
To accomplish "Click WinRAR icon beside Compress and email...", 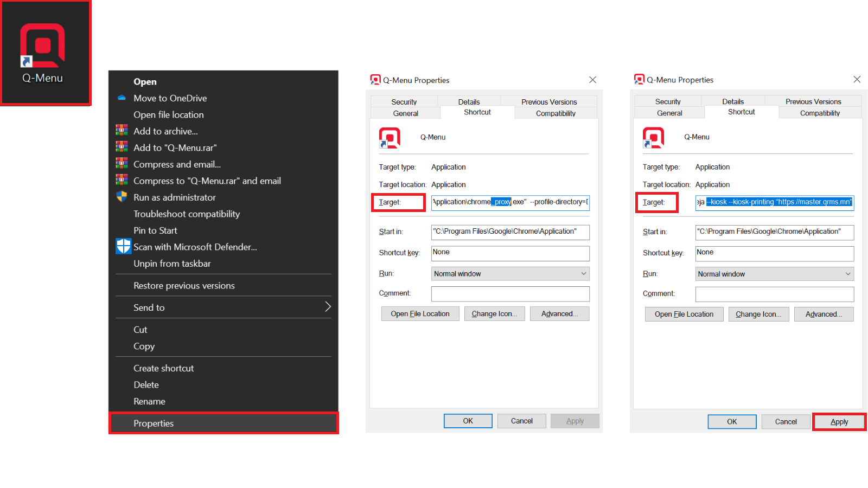I will pyautogui.click(x=122, y=164).
